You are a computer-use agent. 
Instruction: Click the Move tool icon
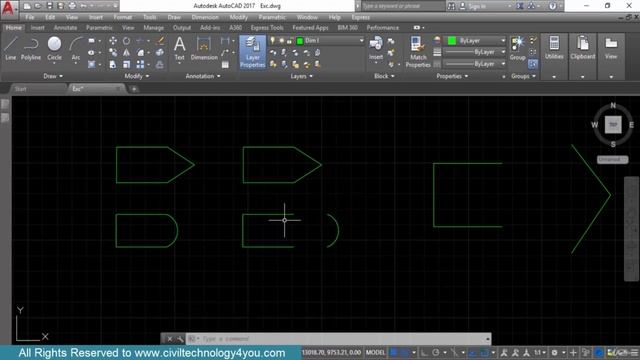(x=113, y=41)
